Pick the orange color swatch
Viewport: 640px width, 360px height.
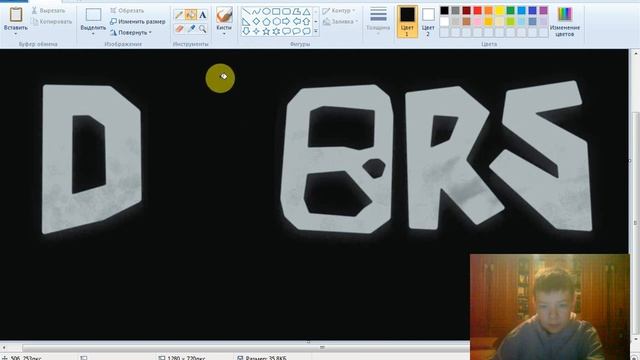[489, 11]
